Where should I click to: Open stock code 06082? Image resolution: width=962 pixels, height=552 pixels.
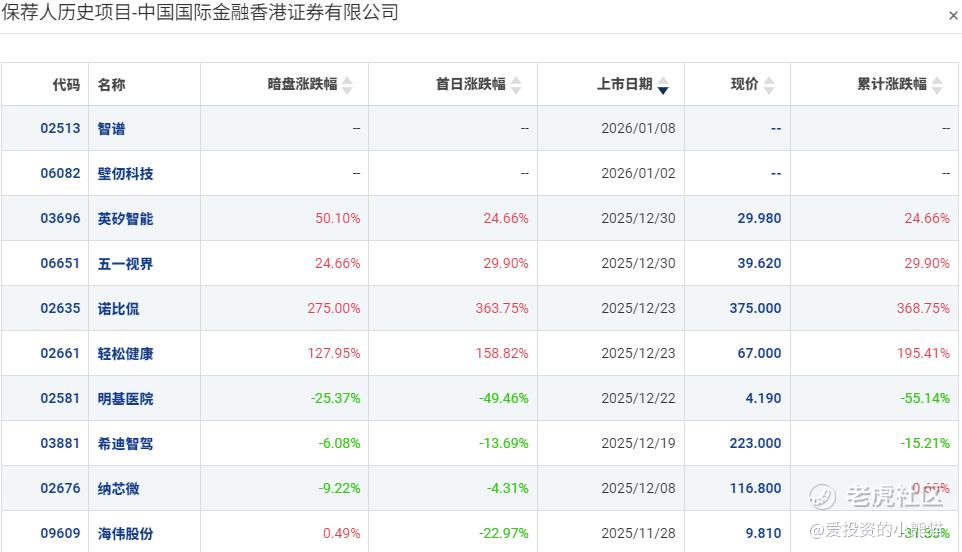pos(60,174)
